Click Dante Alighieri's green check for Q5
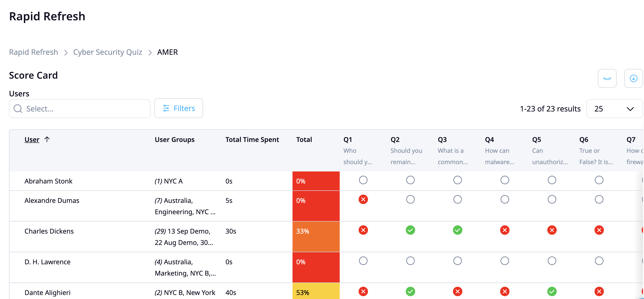644x299 pixels. (552, 291)
